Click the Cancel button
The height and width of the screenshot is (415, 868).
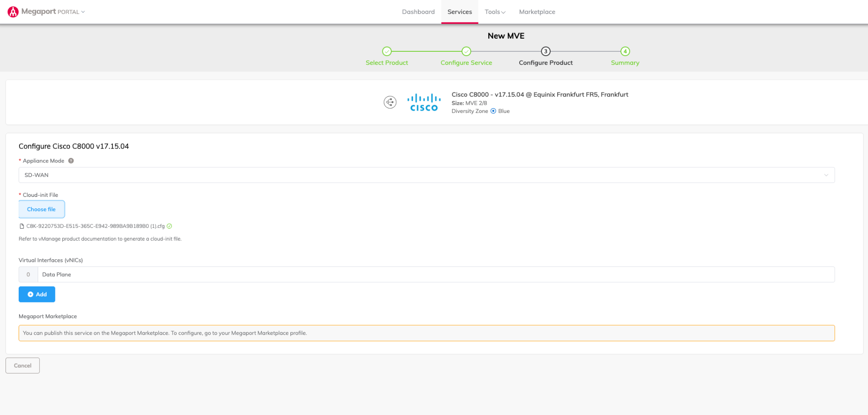point(22,365)
